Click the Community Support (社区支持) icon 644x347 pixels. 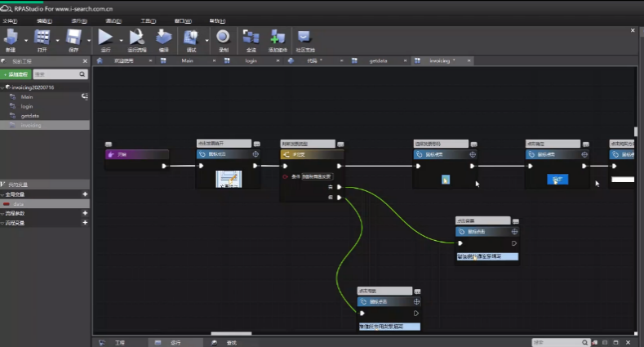click(304, 38)
